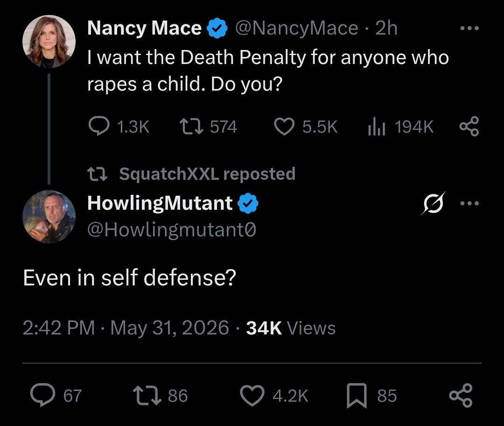Like Nancy Mace's Death Penalty post
This screenshot has width=504, height=426.
point(305,127)
